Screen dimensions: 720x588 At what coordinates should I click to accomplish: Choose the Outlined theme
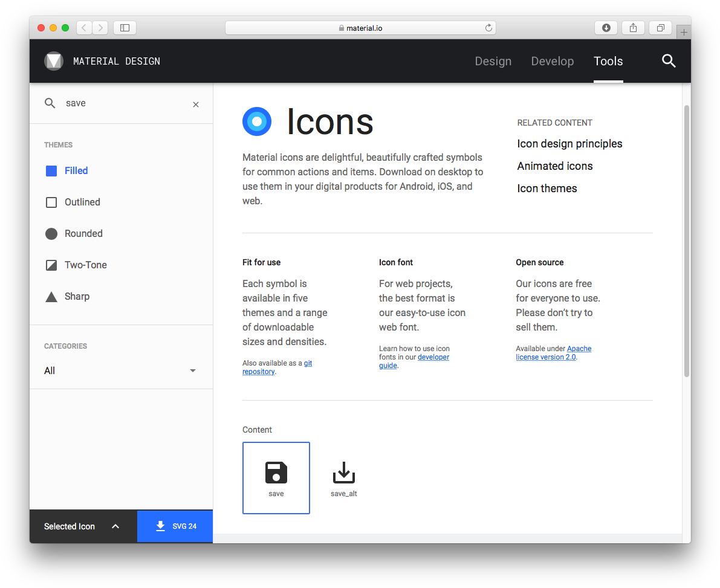pyautogui.click(x=73, y=202)
